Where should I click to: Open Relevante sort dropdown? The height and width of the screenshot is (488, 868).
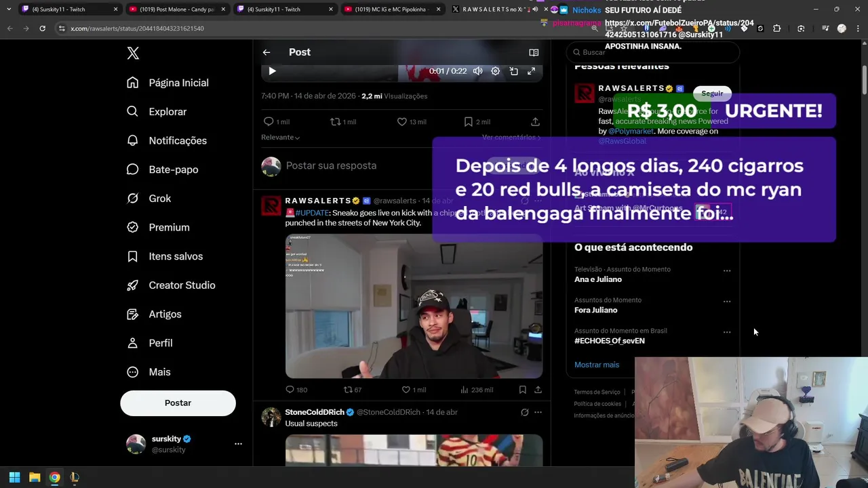(280, 137)
